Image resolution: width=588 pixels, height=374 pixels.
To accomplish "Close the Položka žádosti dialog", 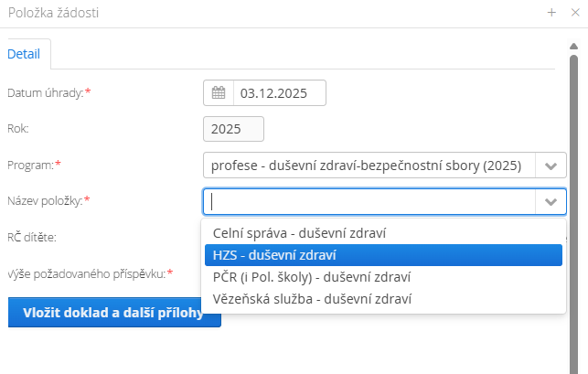I will (574, 13).
